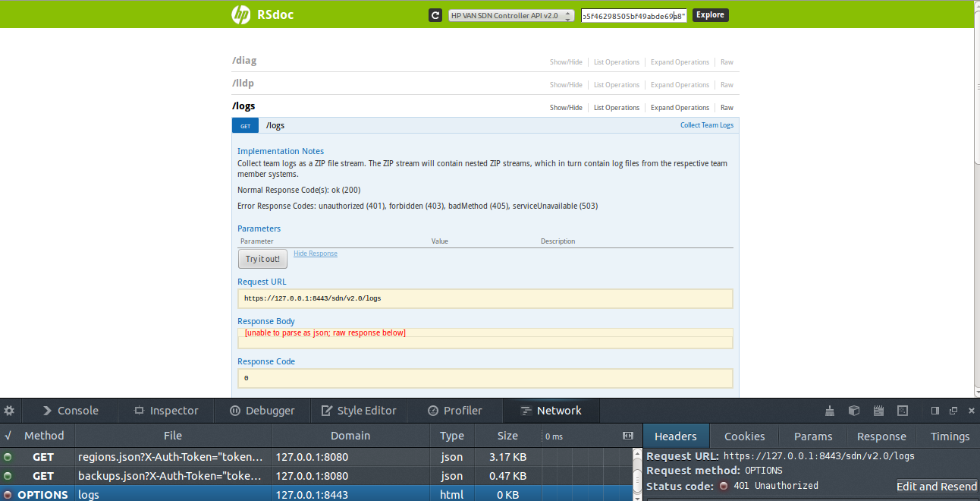The width and height of the screenshot is (980, 501).
Task: Open devtools in separate window
Action: [953, 411]
